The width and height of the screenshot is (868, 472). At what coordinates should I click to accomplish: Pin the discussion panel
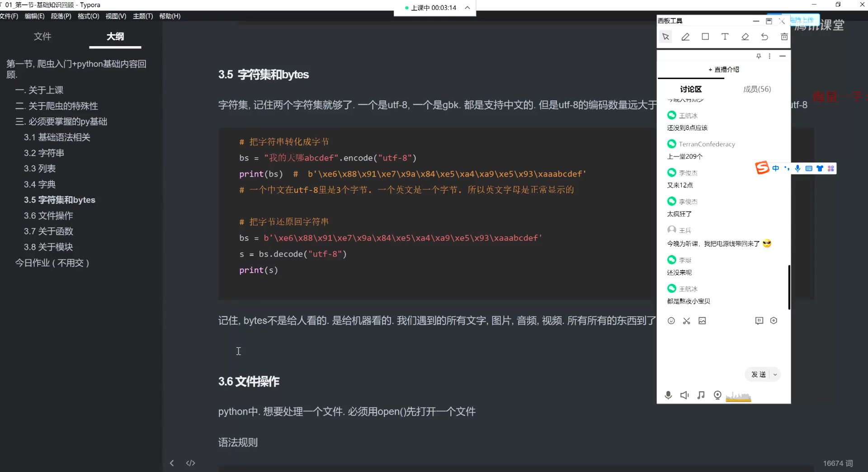coord(759,56)
